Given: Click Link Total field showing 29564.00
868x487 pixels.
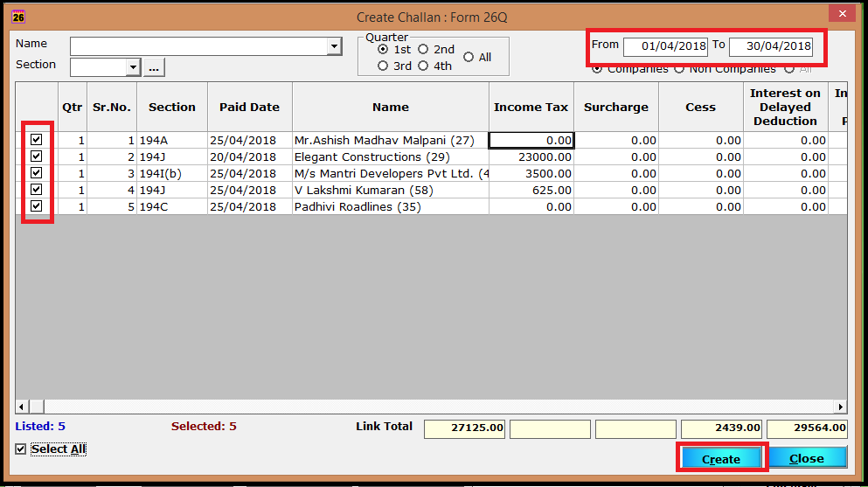Looking at the screenshot, I should click(807, 428).
